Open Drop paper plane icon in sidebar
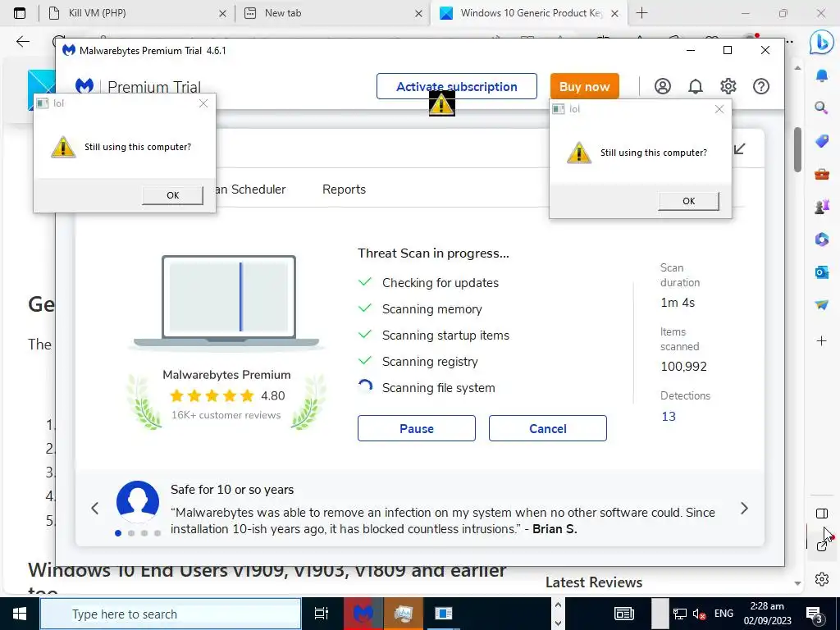Image resolution: width=840 pixels, height=630 pixels. click(x=822, y=304)
